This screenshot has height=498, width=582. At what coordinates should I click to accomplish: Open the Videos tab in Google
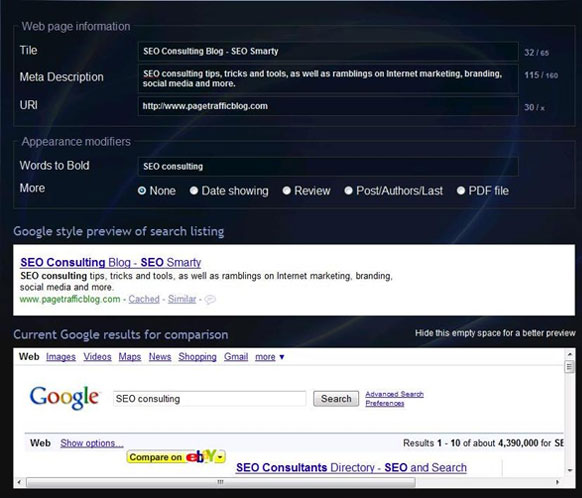[x=97, y=357]
